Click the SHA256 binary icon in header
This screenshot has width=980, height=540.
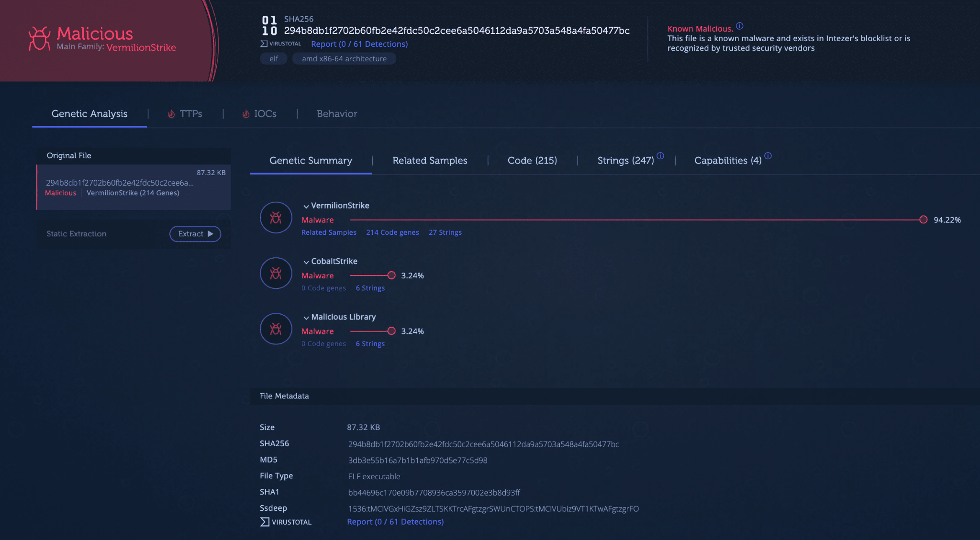269,25
